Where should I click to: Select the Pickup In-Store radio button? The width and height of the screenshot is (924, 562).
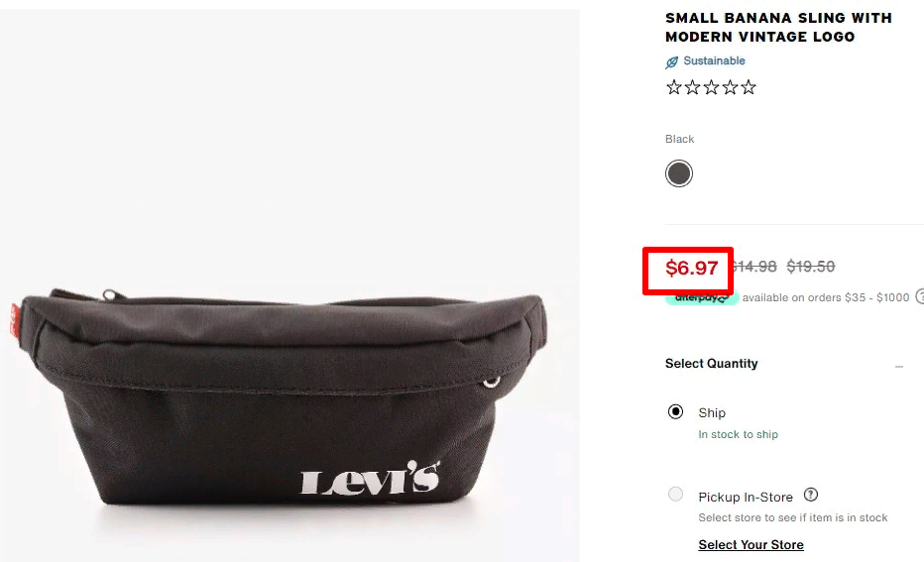point(675,494)
